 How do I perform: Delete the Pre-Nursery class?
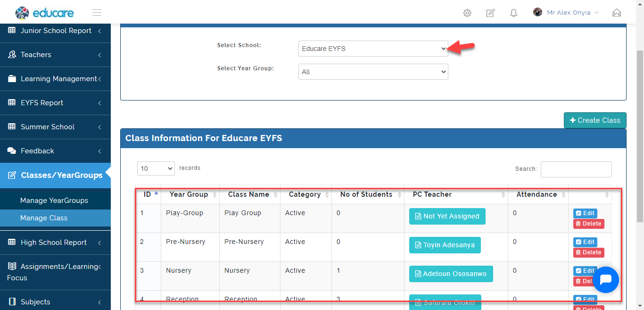pos(588,252)
